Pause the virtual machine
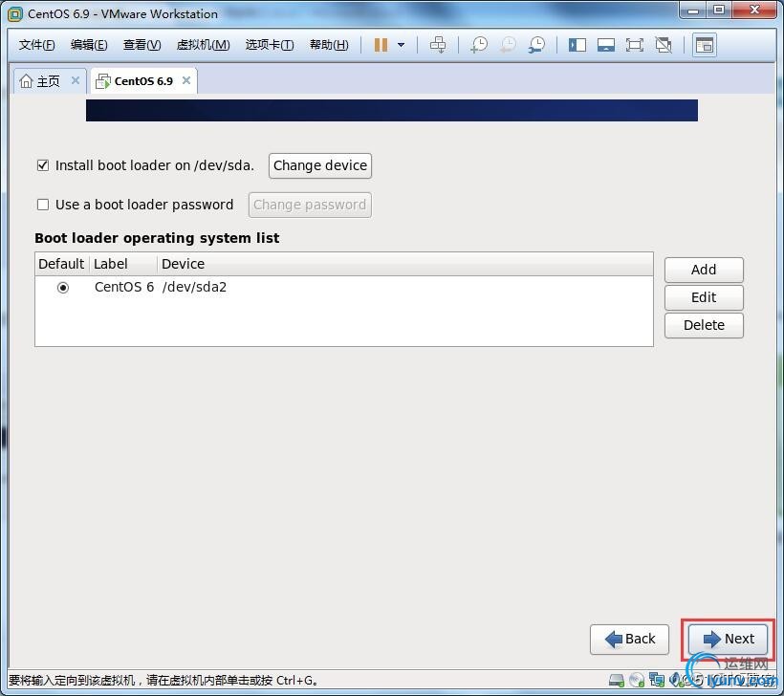The height and width of the screenshot is (696, 784). 381,45
